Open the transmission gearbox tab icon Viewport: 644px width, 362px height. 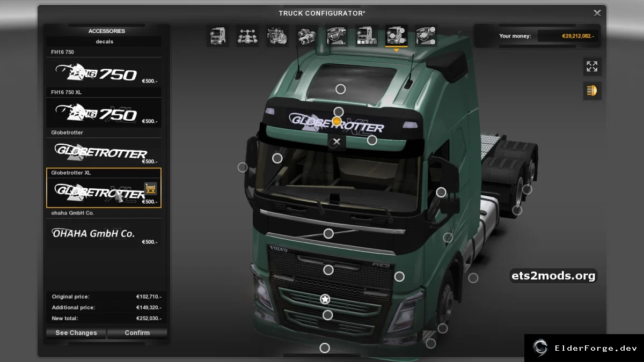[307, 36]
